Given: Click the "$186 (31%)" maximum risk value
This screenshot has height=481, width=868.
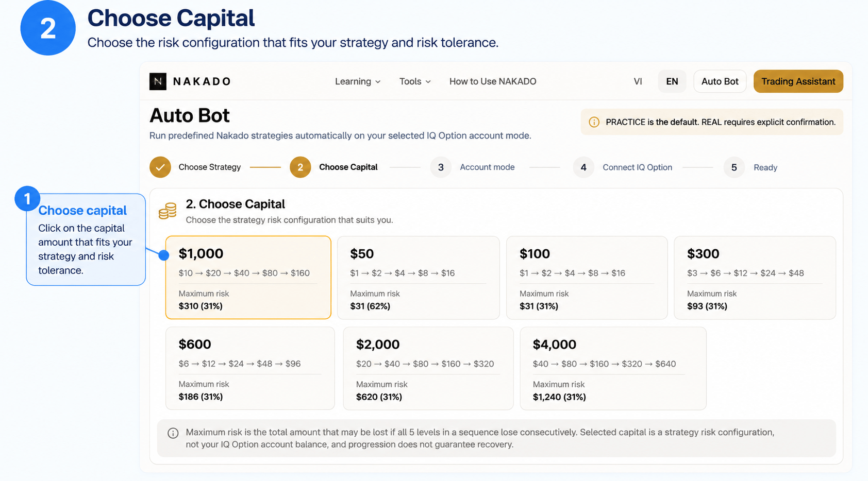Looking at the screenshot, I should click(x=201, y=397).
